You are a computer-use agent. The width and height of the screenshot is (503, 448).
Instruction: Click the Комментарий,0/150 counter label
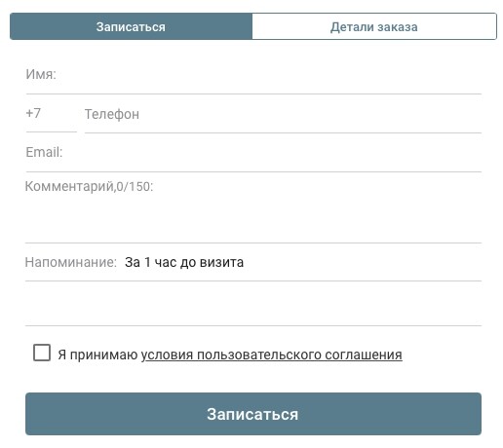tap(89, 187)
